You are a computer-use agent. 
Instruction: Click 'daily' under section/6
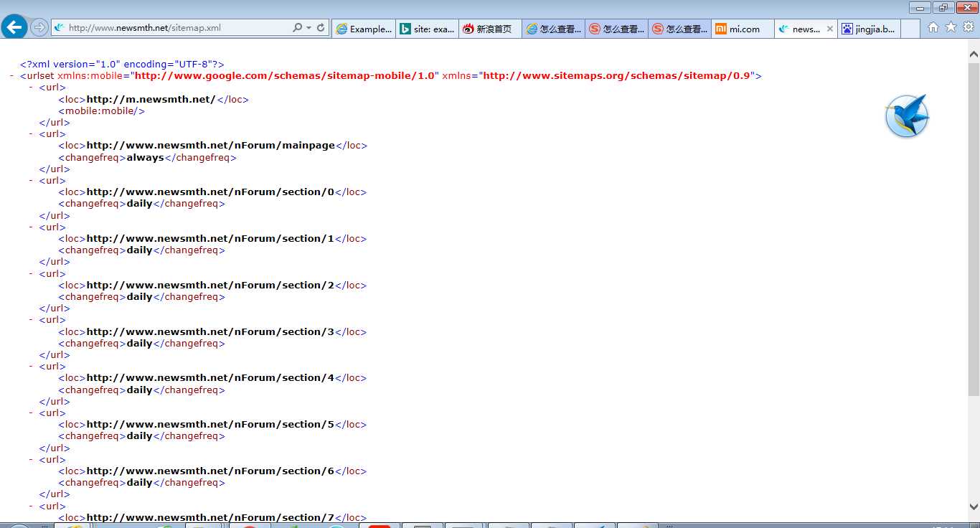(x=140, y=482)
